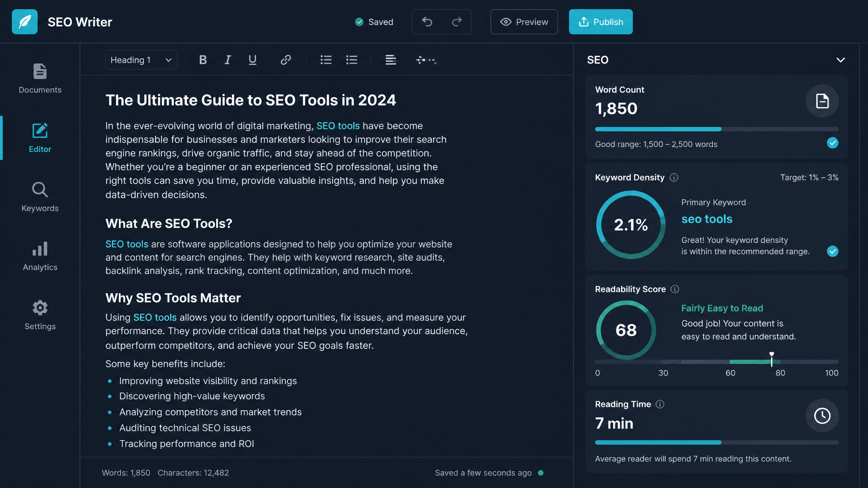Viewport: 868px width, 488px height.
Task: Apply bulleted list formatting
Action: click(326, 60)
